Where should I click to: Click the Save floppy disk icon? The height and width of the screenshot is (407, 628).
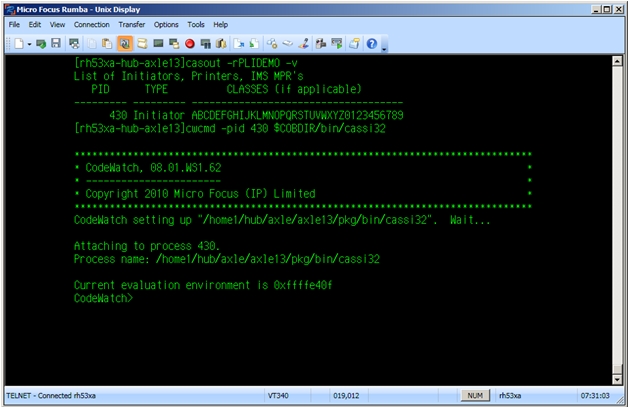pos(56,43)
